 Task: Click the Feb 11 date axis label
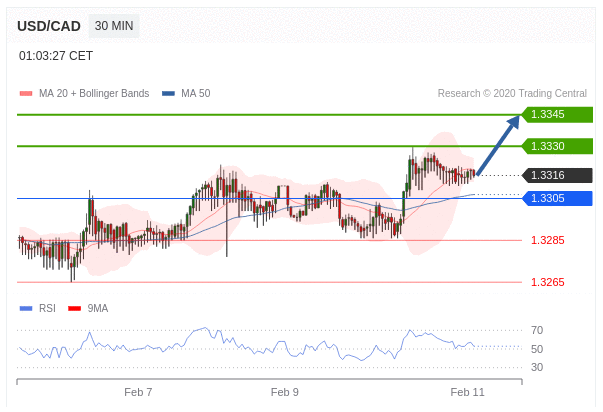467,392
